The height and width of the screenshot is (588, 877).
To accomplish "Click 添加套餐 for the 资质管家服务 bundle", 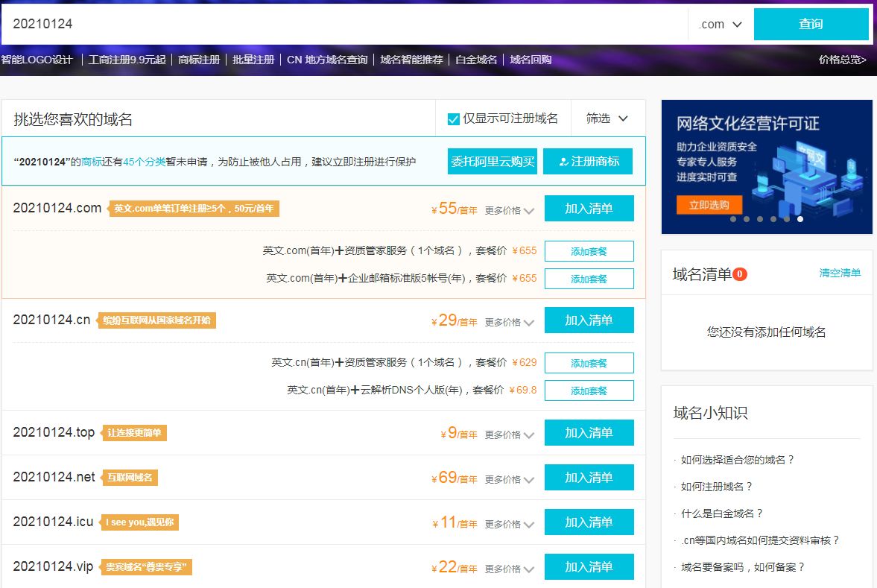I will 589,251.
